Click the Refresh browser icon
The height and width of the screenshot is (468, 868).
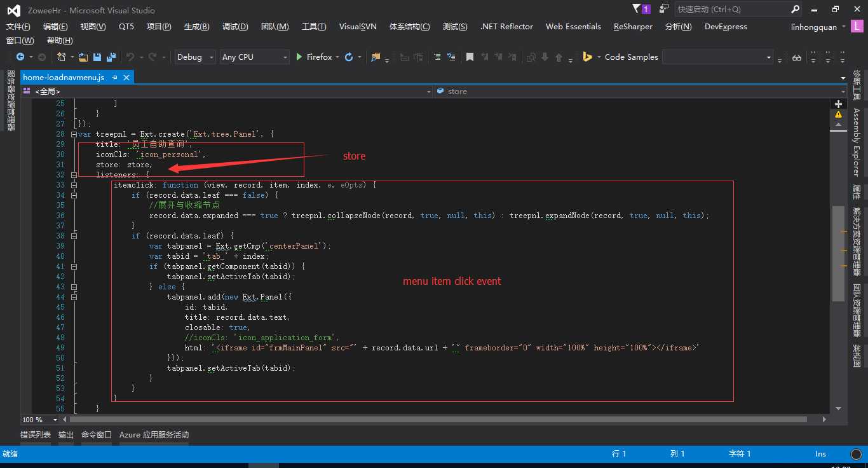[349, 57]
